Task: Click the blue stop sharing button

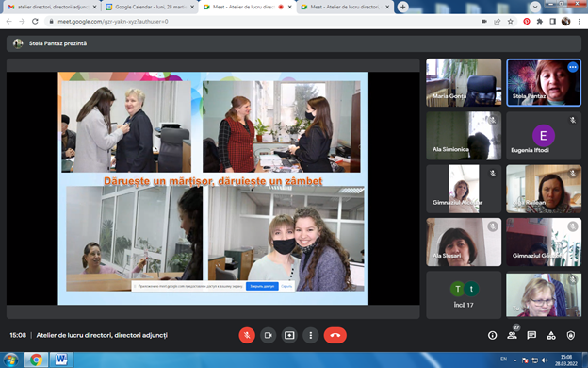Action: [262, 286]
